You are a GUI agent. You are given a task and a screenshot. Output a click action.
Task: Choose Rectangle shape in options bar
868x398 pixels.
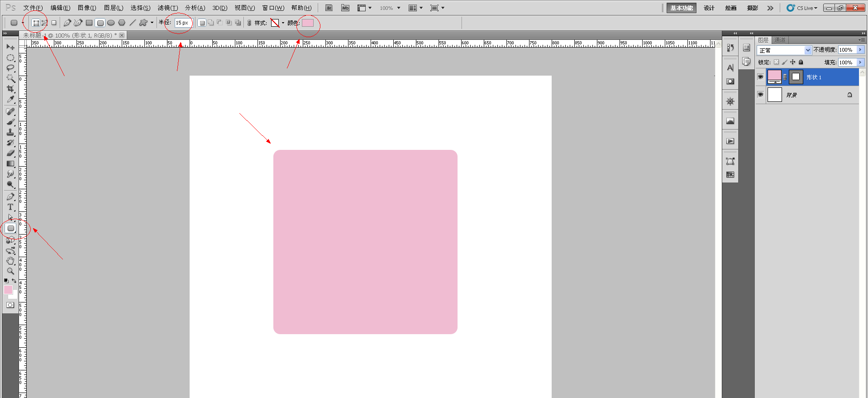(x=89, y=23)
